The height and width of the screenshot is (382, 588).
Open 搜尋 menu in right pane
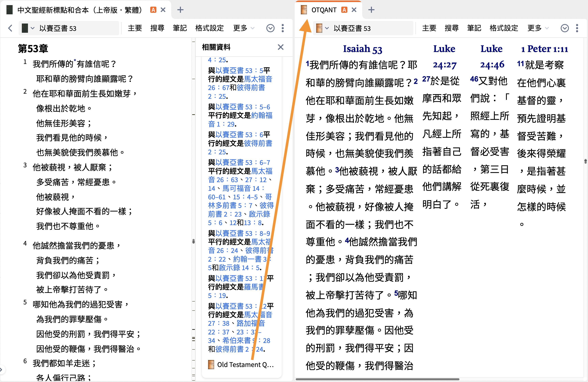coord(452,28)
